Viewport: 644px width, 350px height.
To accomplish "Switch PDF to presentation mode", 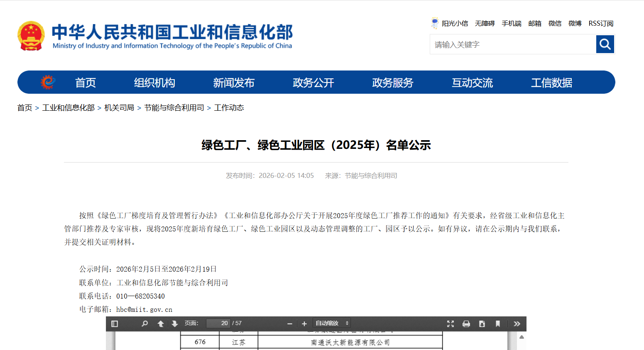I will [x=450, y=323].
